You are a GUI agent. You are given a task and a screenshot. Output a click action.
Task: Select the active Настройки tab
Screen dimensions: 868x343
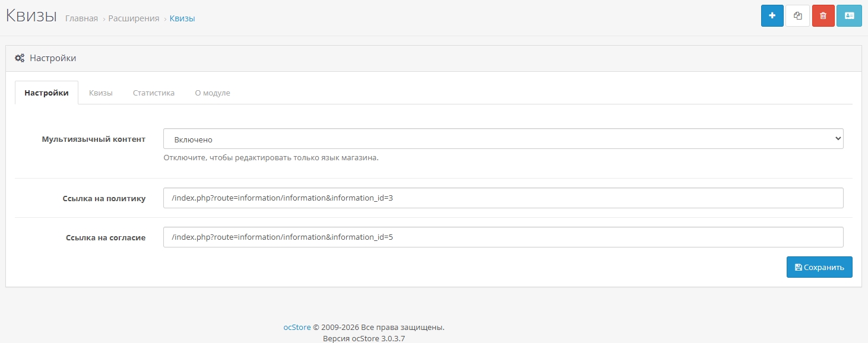click(46, 93)
